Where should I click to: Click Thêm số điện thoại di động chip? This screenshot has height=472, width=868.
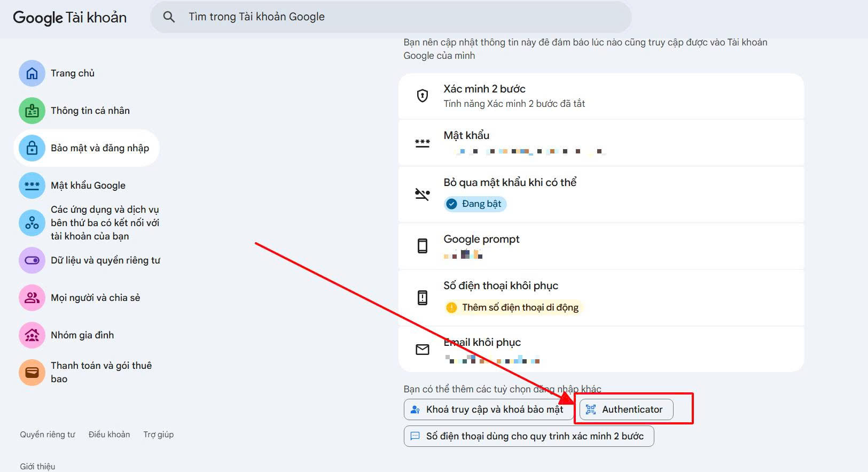click(x=513, y=307)
